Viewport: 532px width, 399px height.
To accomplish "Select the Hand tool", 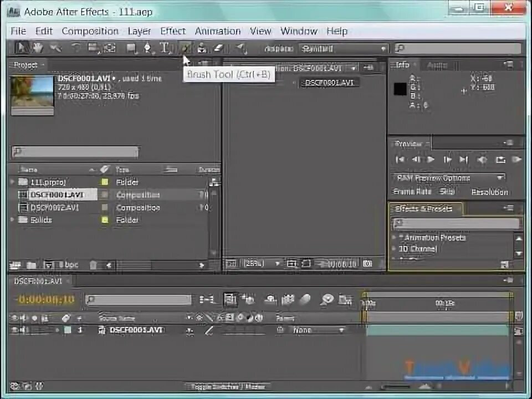I will tap(38, 48).
